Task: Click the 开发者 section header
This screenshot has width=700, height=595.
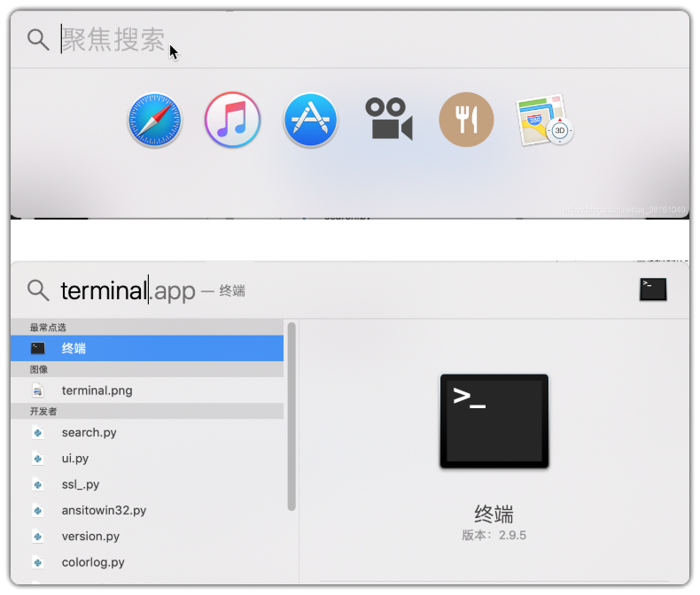Action: coord(147,411)
